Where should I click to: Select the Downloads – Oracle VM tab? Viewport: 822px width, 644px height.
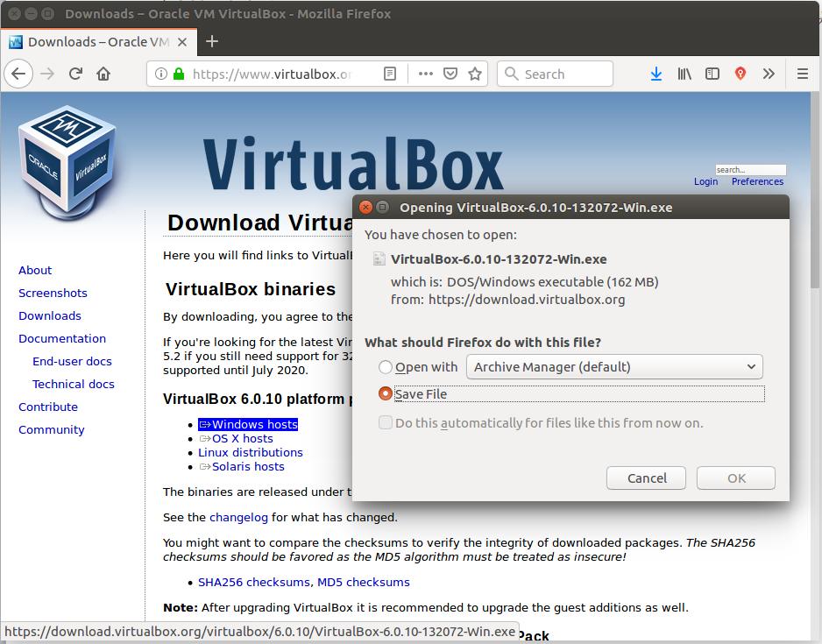click(98, 42)
